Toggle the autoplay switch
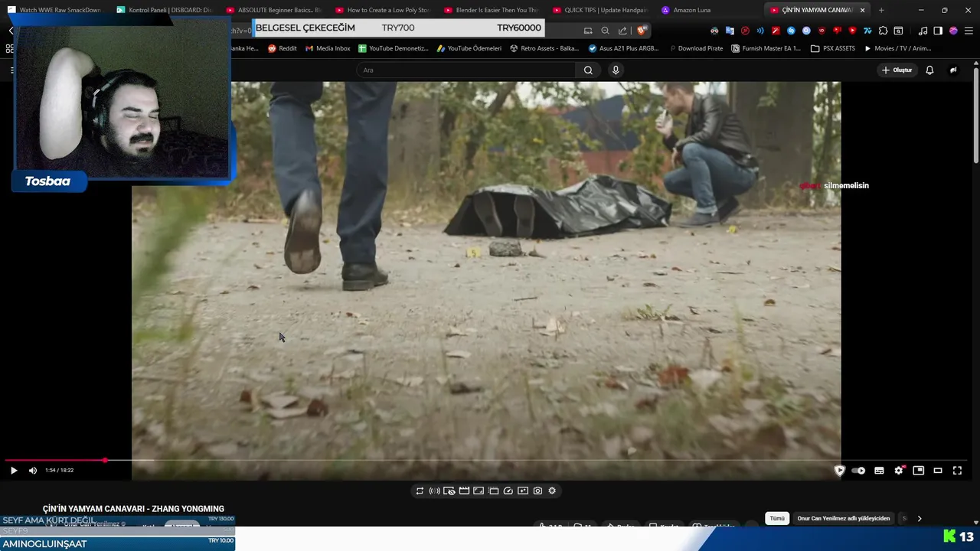This screenshot has height=551, width=980. (x=858, y=471)
